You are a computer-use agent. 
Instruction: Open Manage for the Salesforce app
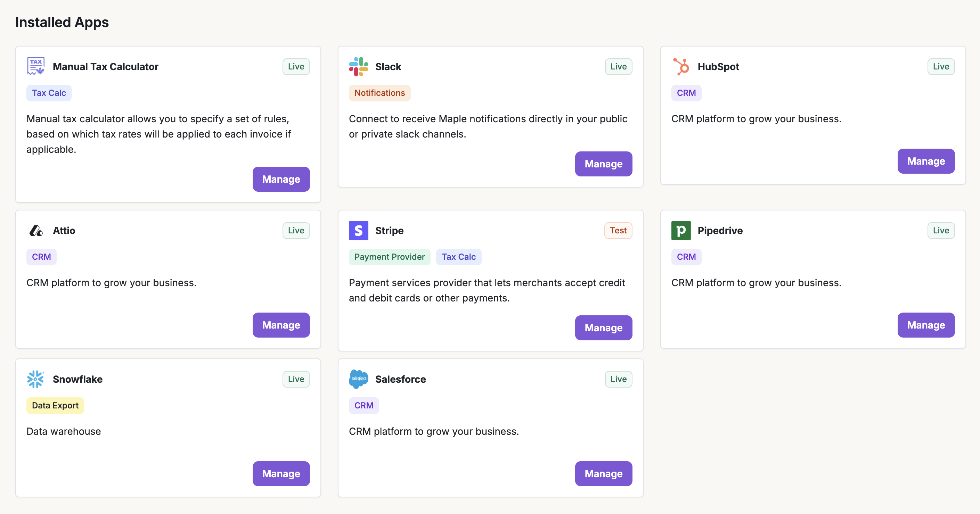click(x=603, y=474)
